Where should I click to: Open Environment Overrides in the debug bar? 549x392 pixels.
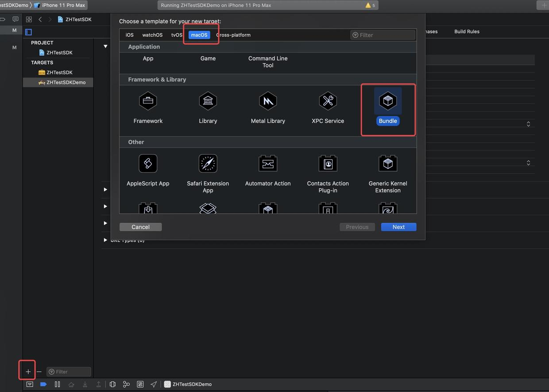pos(140,384)
